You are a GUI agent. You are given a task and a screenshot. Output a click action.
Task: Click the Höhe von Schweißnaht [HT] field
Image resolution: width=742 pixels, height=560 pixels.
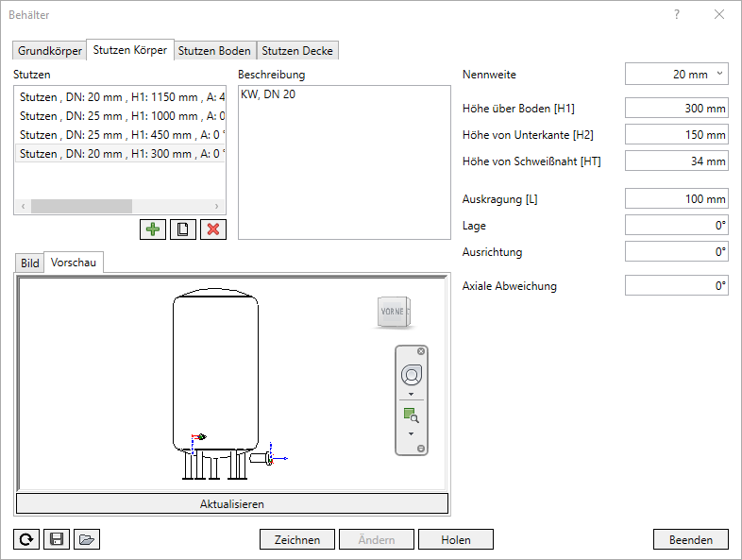click(676, 161)
